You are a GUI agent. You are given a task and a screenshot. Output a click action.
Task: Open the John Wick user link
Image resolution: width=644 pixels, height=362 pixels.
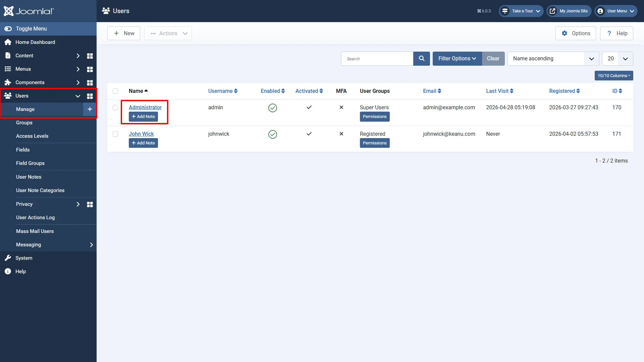click(141, 134)
